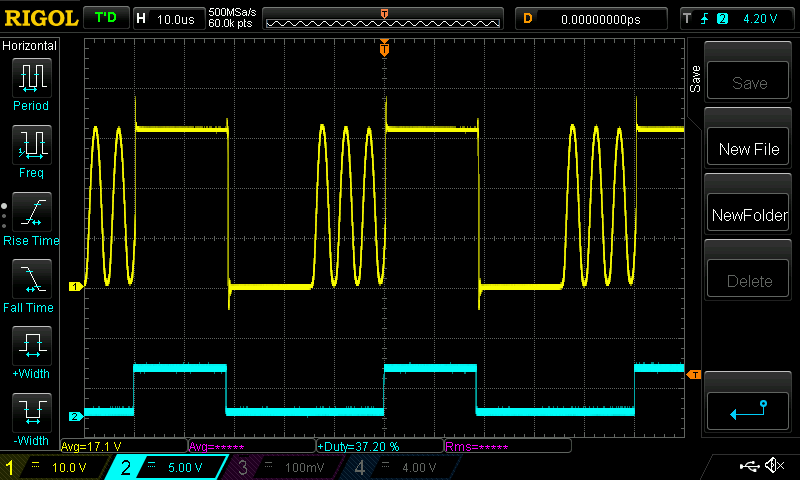This screenshot has width=800, height=480.
Task: Choose the Fall Time measurement icon
Action: pos(31,280)
